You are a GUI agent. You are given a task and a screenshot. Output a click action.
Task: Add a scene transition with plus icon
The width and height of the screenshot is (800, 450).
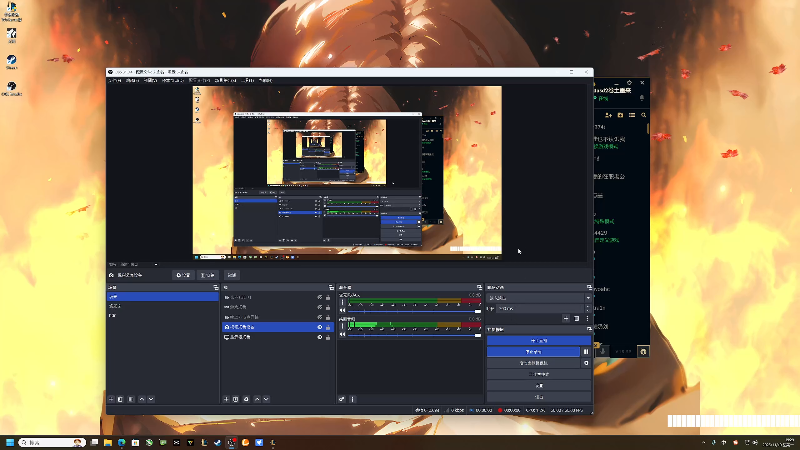click(566, 318)
